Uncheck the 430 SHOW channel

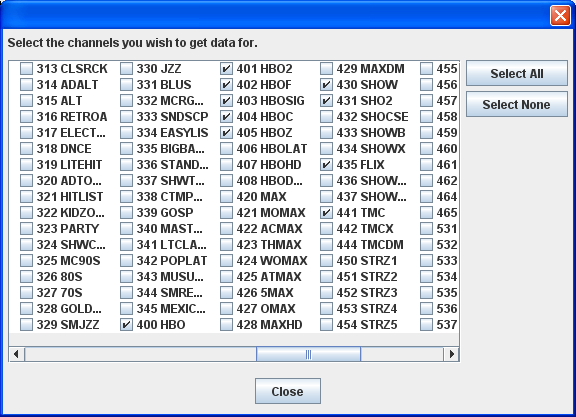pos(326,85)
